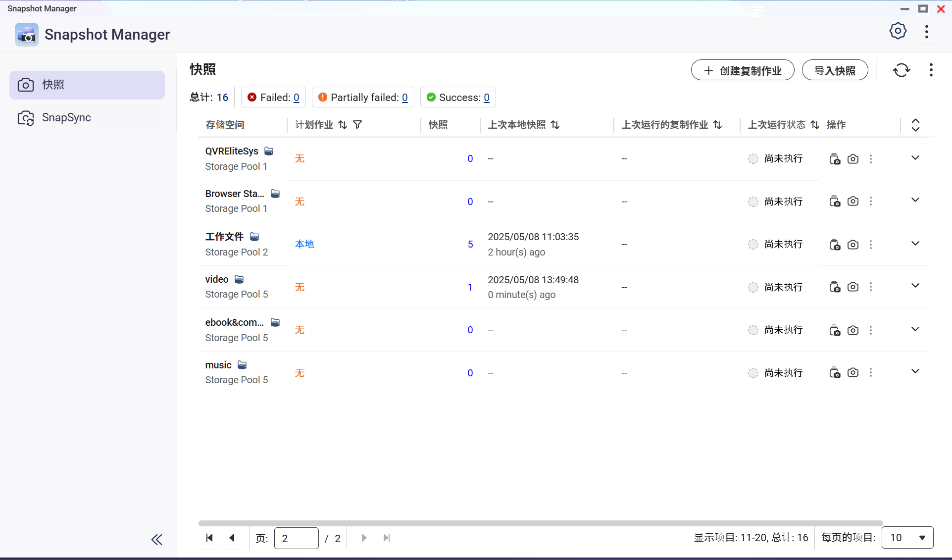Click the page number input field
This screenshot has width=952, height=560.
point(296,538)
